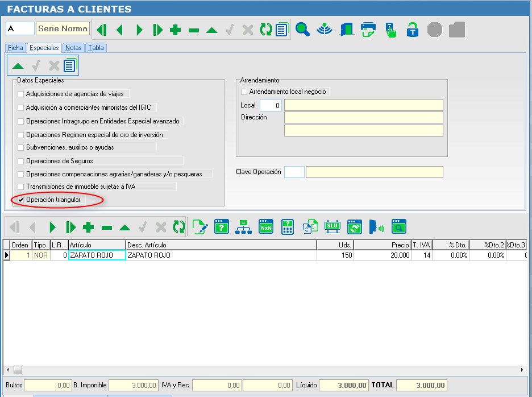Click the window with question mark icon
Screen dimensions: 532x397
pos(222,226)
